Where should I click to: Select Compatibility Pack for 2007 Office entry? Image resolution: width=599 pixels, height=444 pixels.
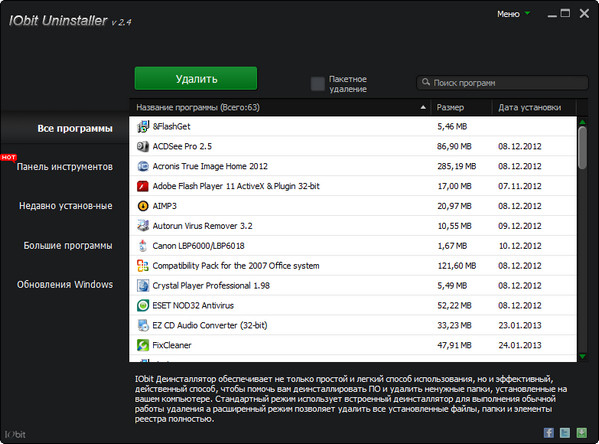pyautogui.click(x=236, y=266)
